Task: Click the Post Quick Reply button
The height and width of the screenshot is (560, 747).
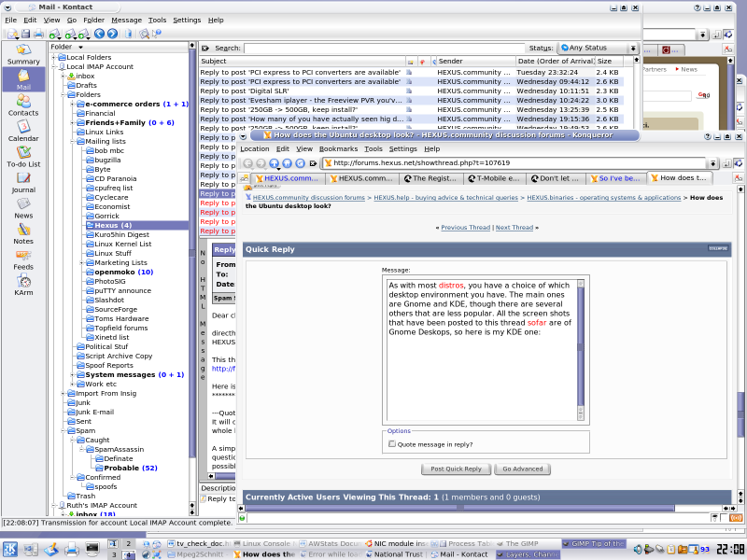Action: click(456, 469)
